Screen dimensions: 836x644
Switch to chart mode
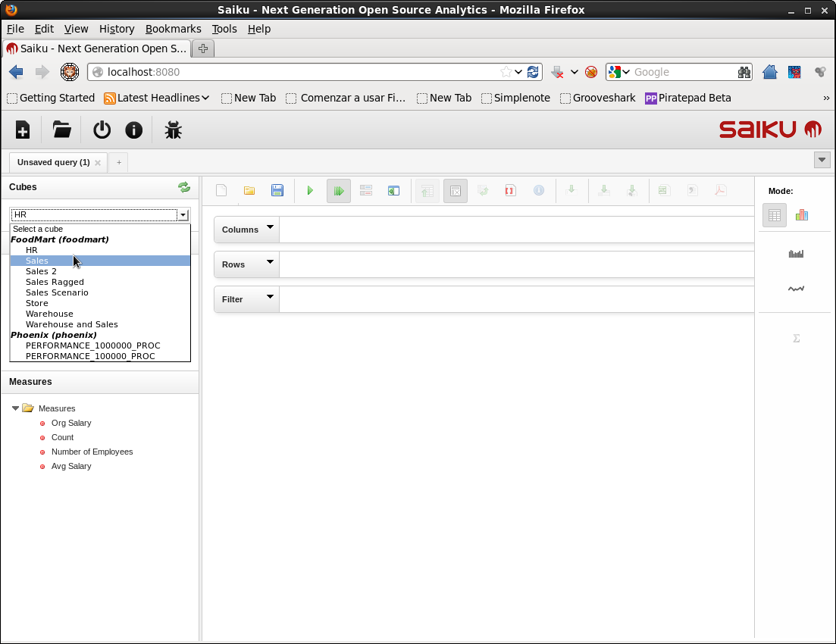point(802,215)
